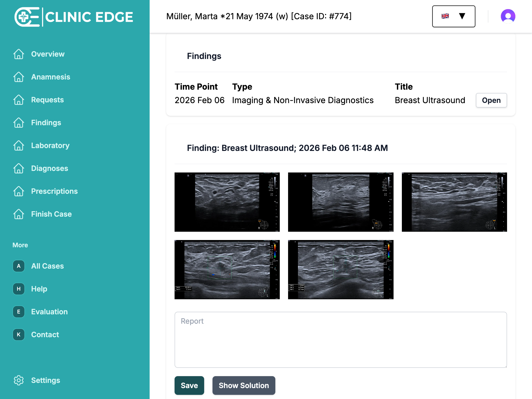Open the Breast Ultrasound finding
The image size is (532, 399).
pyautogui.click(x=491, y=100)
